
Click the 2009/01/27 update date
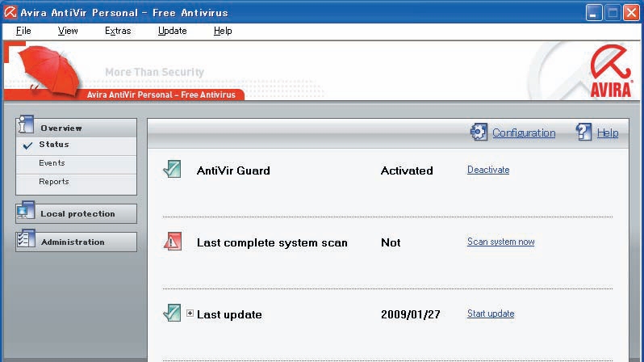coord(410,314)
